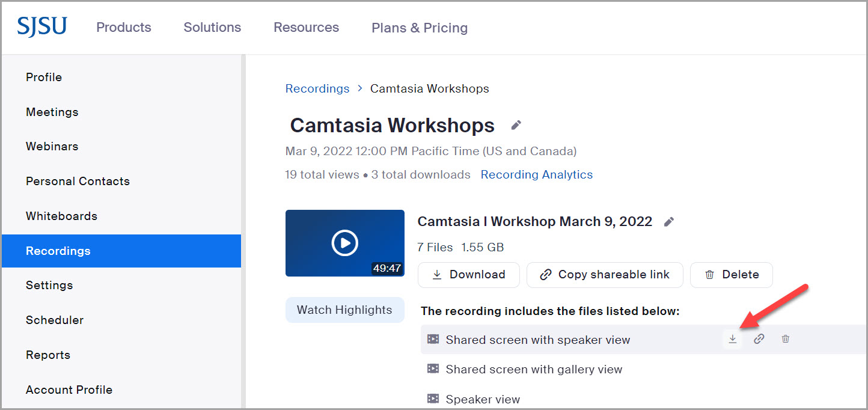The width and height of the screenshot is (868, 410).
Task: Open Watch Highlights
Action: [x=344, y=310]
